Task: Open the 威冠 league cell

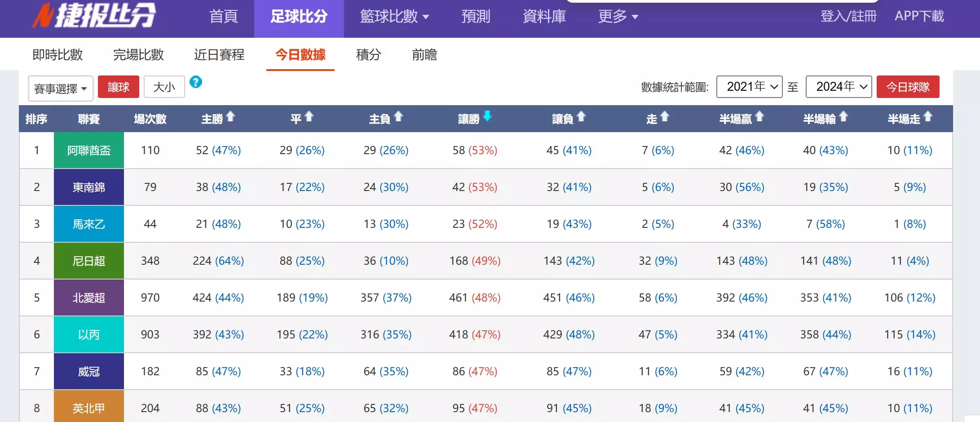Action: click(89, 371)
